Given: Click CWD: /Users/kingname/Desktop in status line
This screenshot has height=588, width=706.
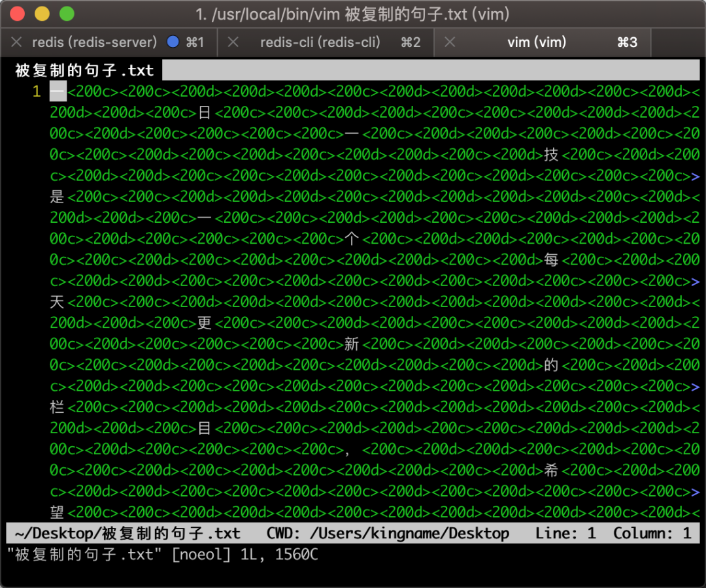Looking at the screenshot, I should (x=388, y=534).
